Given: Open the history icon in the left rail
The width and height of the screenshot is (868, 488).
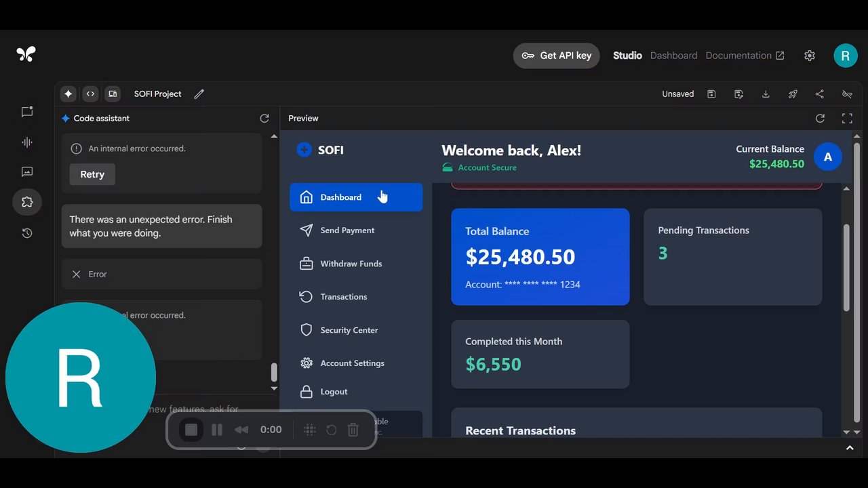Looking at the screenshot, I should 27,233.
